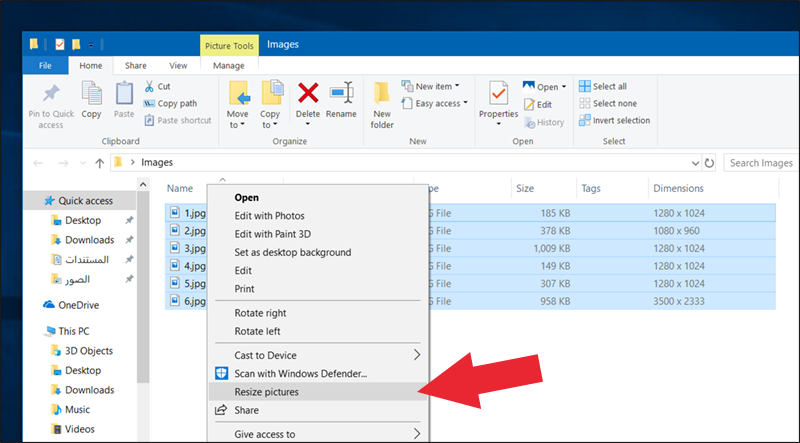Open Properties from ribbon
The width and height of the screenshot is (800, 443).
[498, 103]
